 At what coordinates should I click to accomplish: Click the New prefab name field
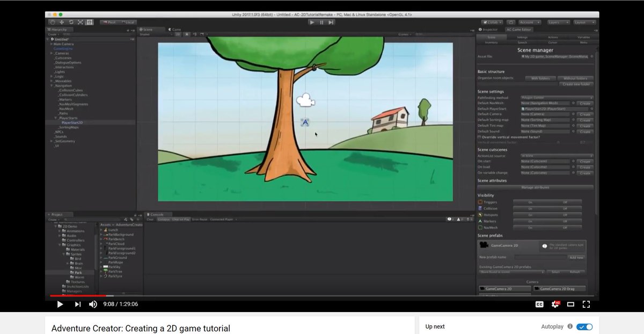(542, 257)
